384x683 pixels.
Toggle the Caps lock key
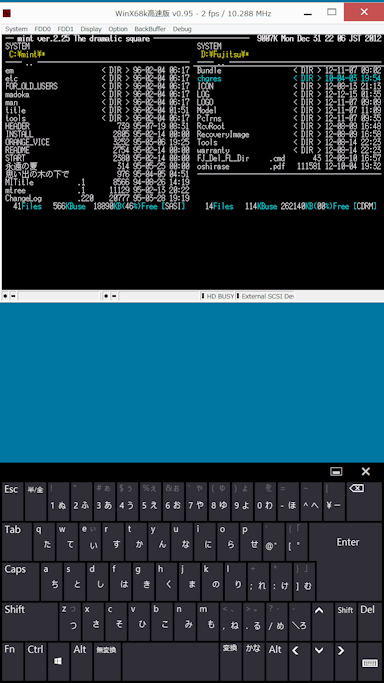pyautogui.click(x=20, y=582)
